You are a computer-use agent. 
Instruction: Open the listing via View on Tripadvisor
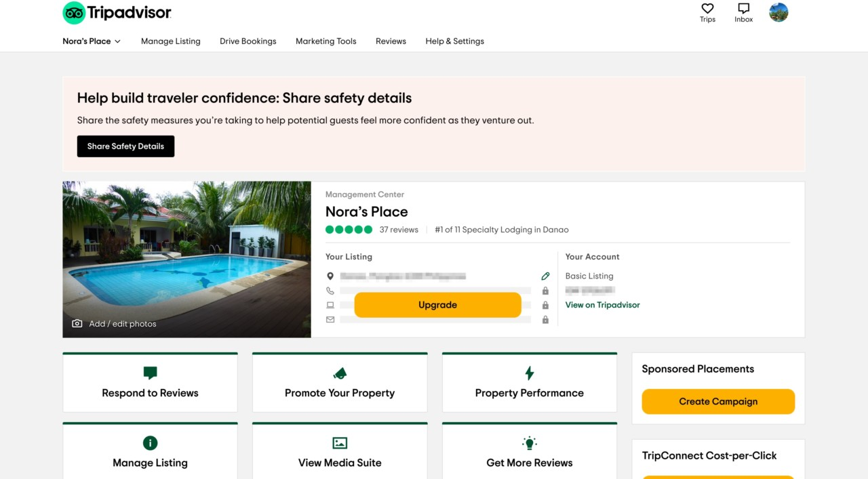(x=602, y=305)
